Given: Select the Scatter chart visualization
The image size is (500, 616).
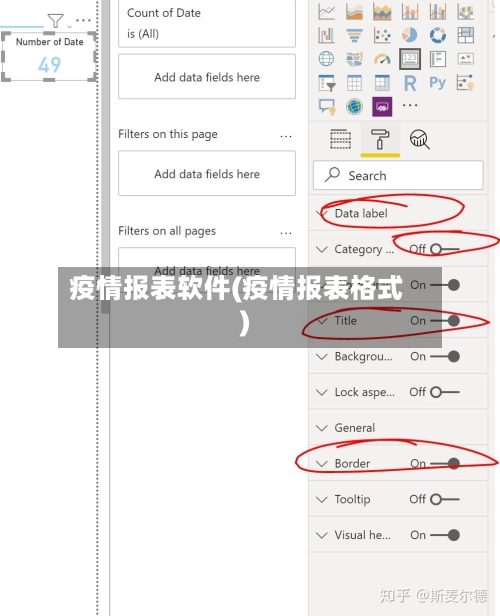Looking at the screenshot, I should (382, 35).
